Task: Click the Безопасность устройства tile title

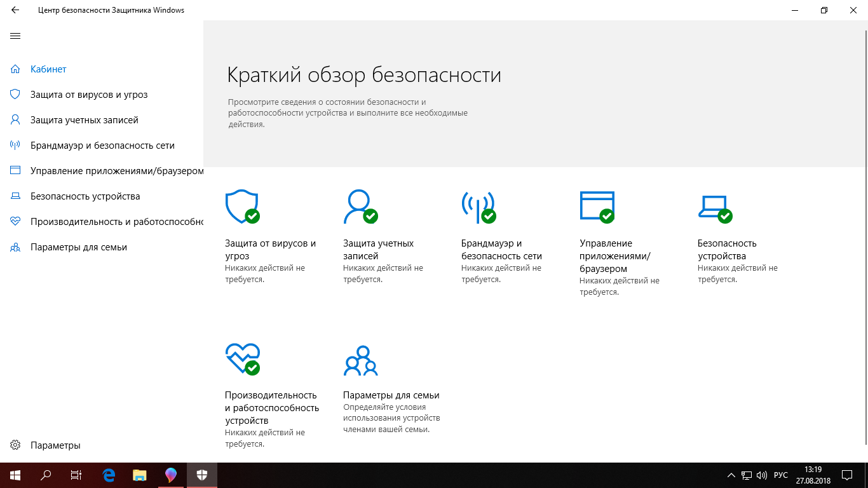Action: (x=727, y=250)
